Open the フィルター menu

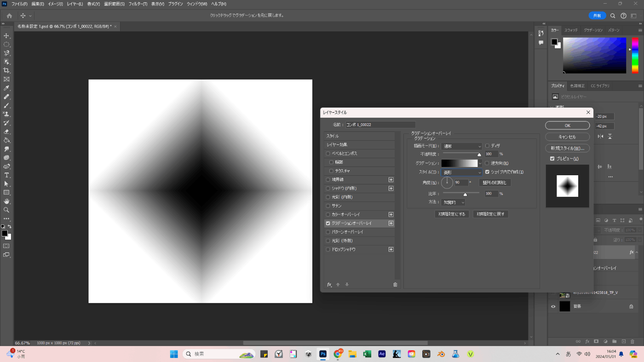click(138, 4)
